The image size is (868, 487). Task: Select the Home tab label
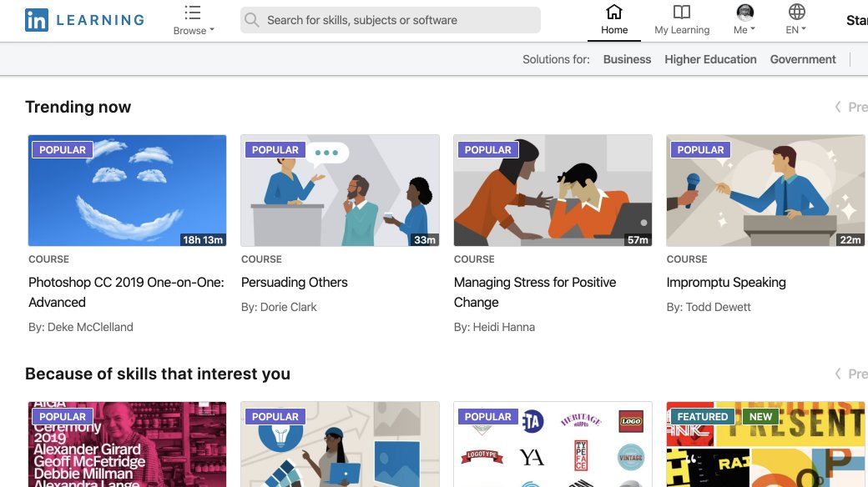tap(614, 30)
